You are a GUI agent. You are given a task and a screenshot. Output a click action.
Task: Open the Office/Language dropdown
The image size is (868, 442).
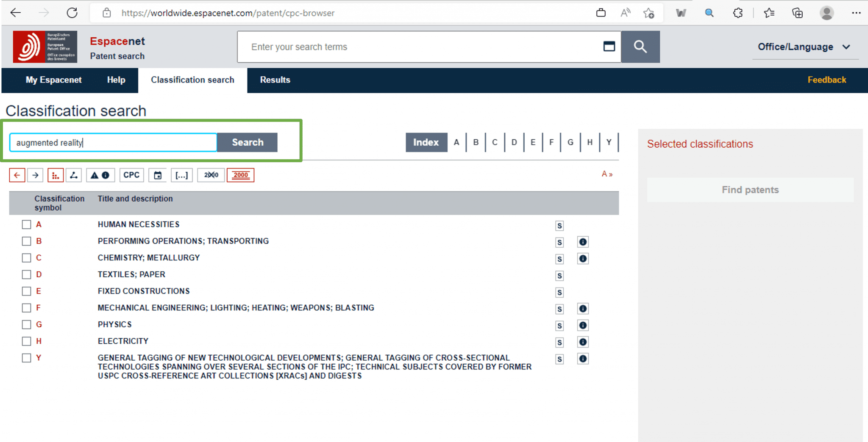804,47
